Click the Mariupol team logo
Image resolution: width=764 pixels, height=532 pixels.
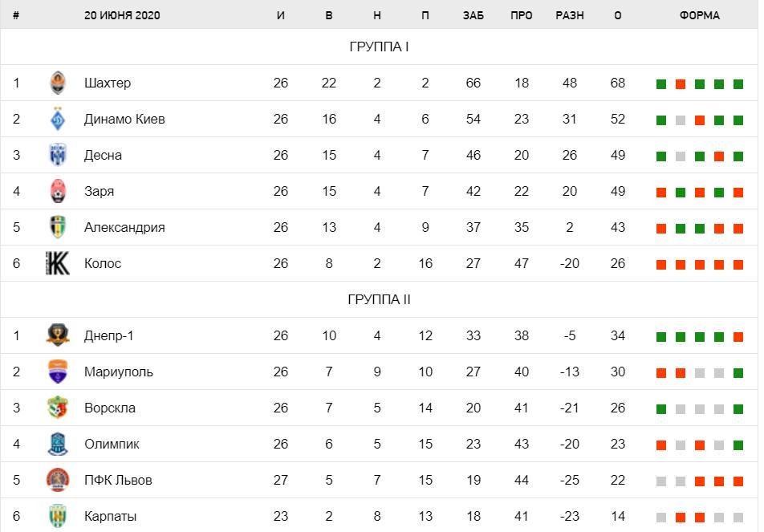(58, 372)
